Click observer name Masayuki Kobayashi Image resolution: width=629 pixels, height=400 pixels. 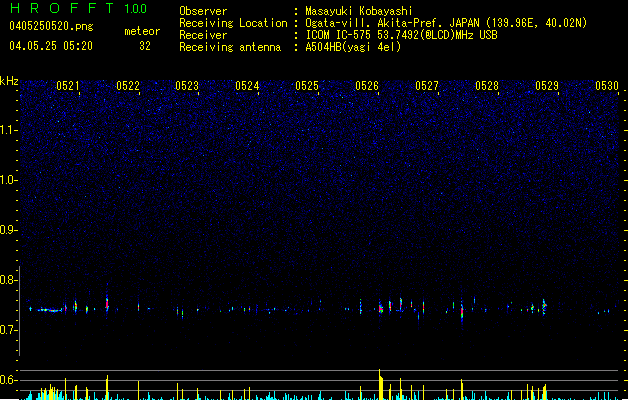point(359,11)
